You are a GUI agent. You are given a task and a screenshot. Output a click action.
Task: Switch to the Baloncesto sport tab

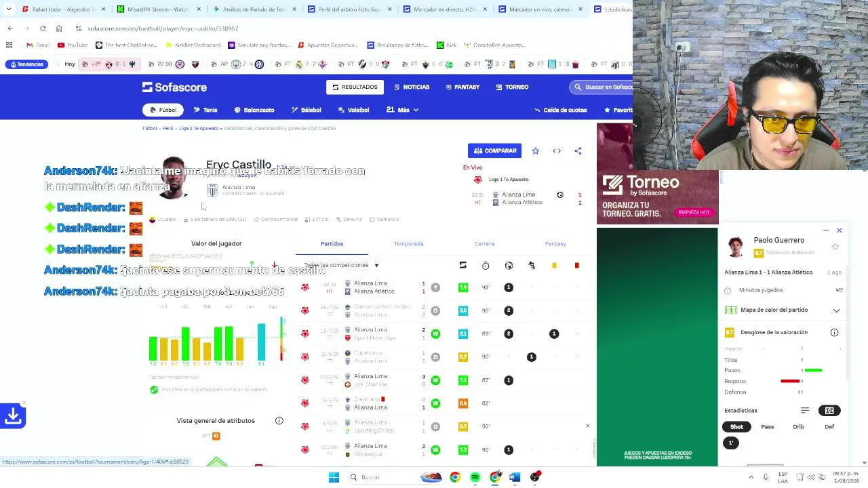[x=254, y=110]
